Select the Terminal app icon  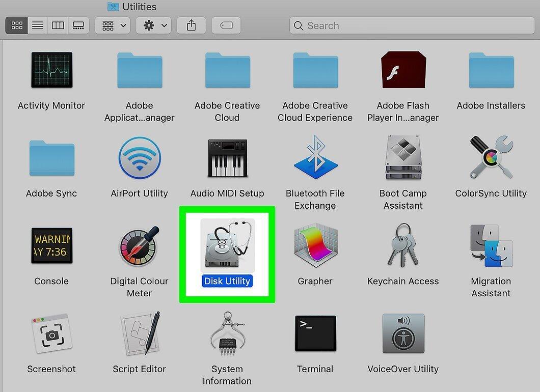315,333
